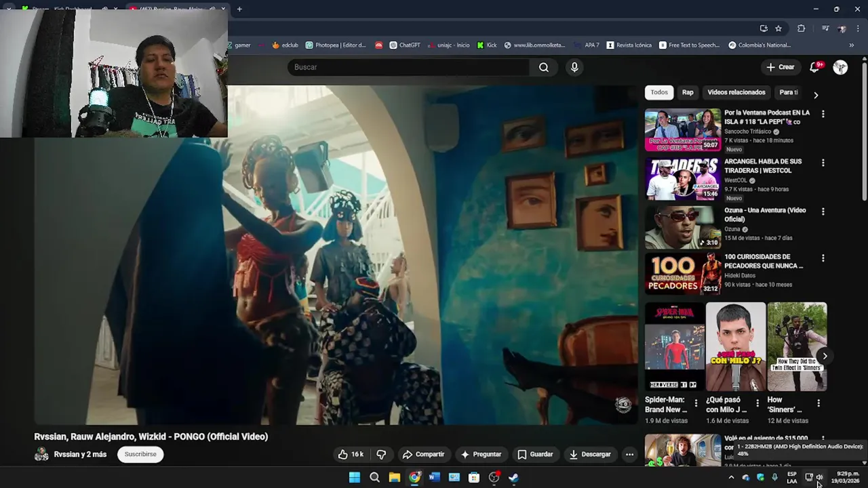Click the Preguntar button
The height and width of the screenshot is (488, 868).
[481, 454]
